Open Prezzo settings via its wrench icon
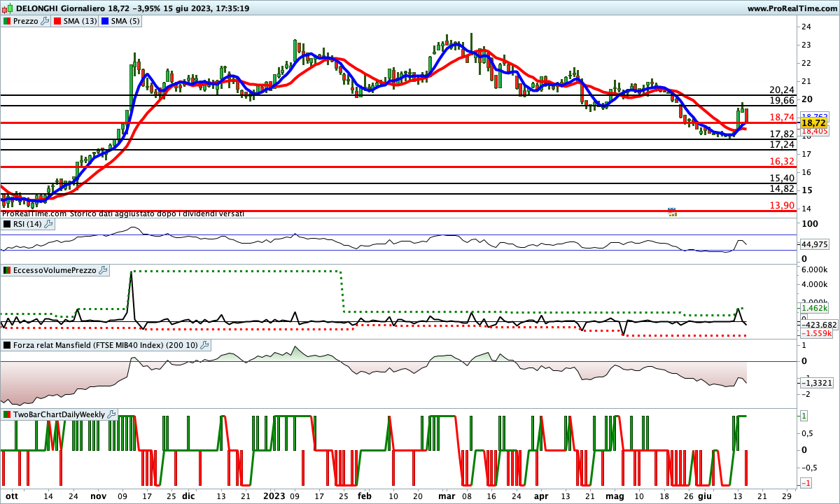Screen dimensions: 840x504 click(45, 21)
